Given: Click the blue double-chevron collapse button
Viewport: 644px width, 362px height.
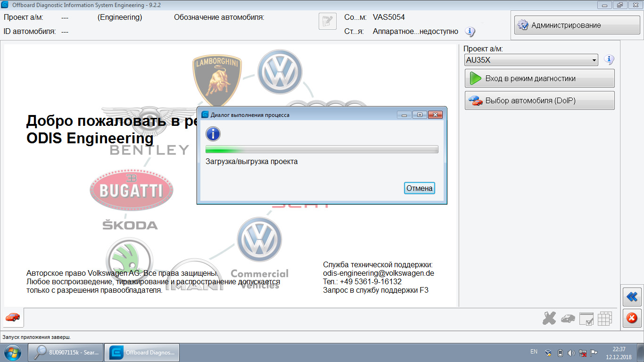Looking at the screenshot, I should (632, 296).
